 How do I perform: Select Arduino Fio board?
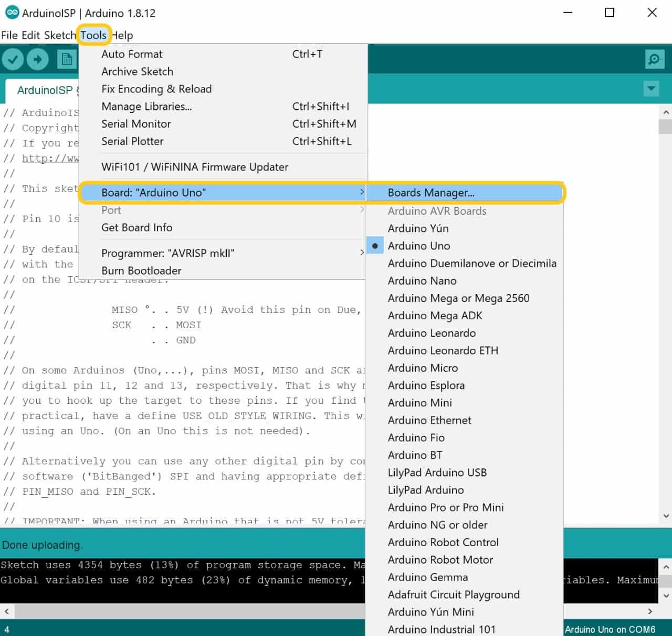click(x=465, y=437)
